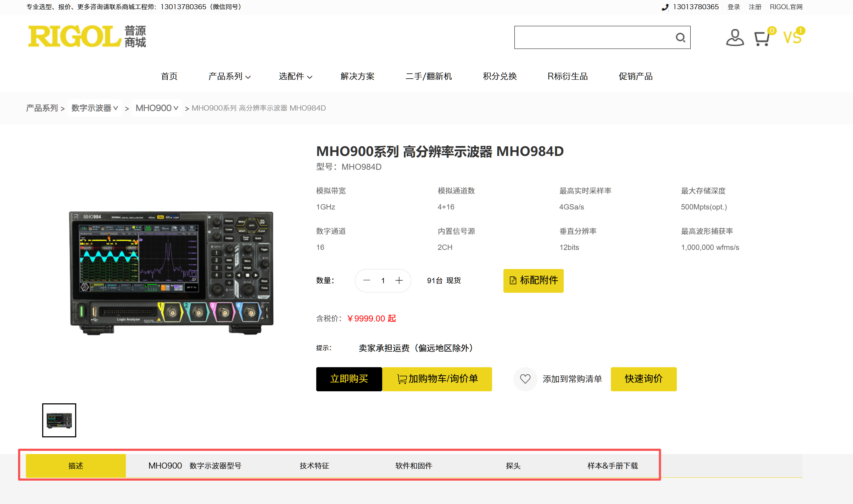Click the search magnifier icon
This screenshot has width=853, height=504.
(x=680, y=37)
